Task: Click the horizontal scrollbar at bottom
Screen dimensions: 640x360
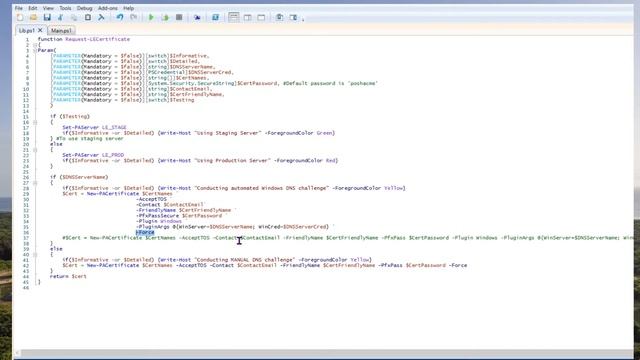Action: [x=327, y=353]
